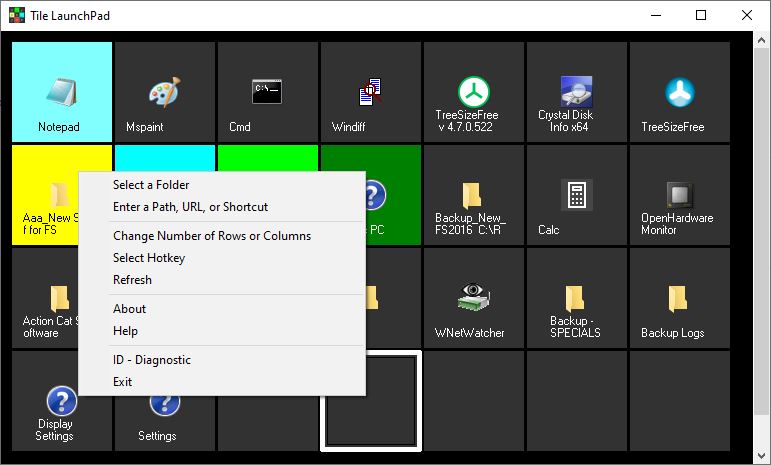Open the Windiff tile
This screenshot has height=465, width=771.
pos(370,92)
